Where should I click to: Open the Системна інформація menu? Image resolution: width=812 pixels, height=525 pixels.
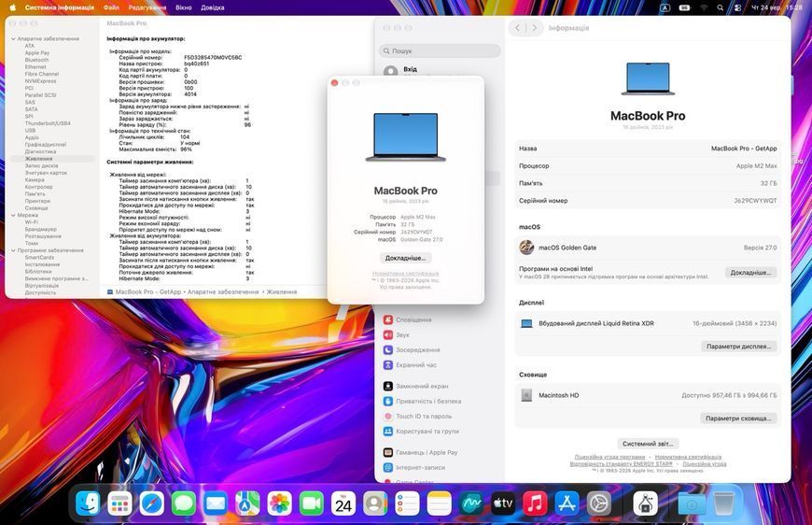coord(60,7)
